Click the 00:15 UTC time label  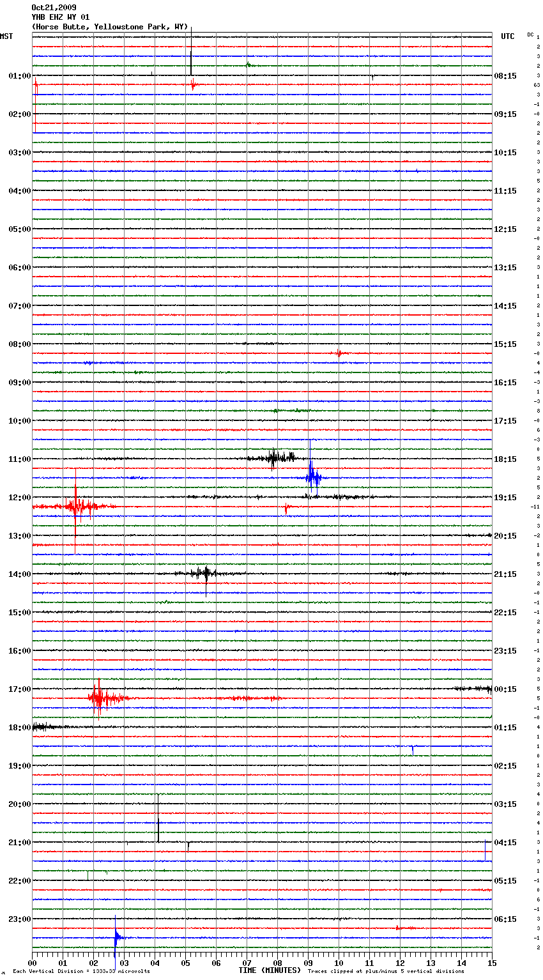point(505,689)
